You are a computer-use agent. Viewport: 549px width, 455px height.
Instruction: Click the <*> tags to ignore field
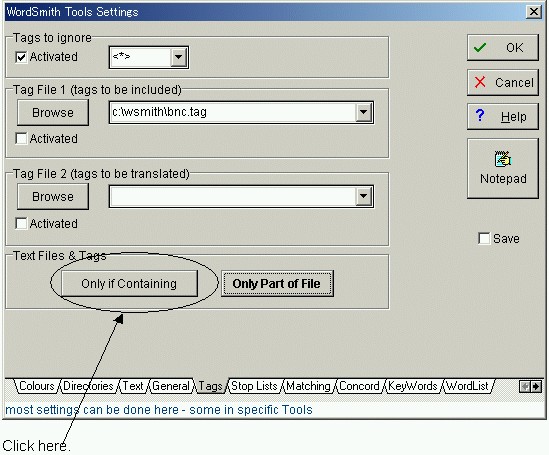coord(141,57)
